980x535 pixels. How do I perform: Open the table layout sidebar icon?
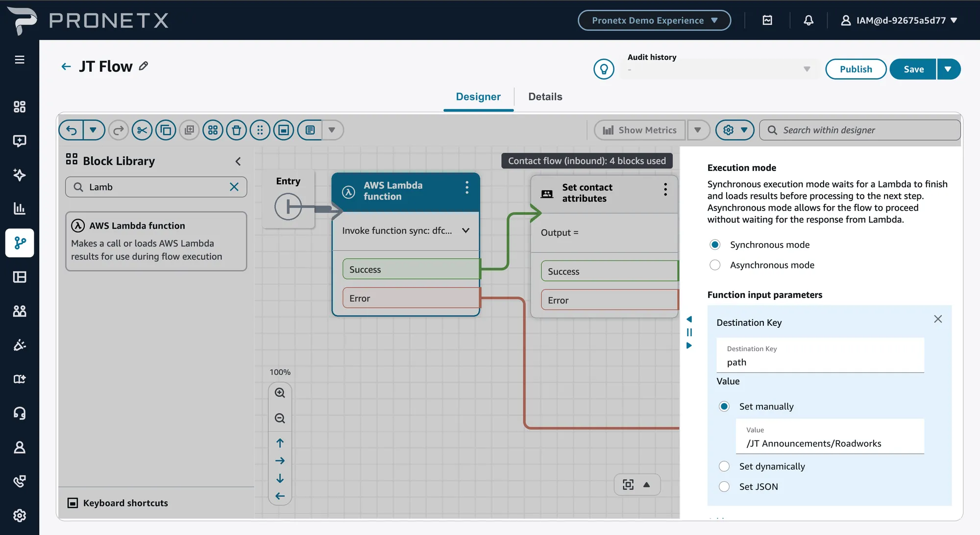20,277
